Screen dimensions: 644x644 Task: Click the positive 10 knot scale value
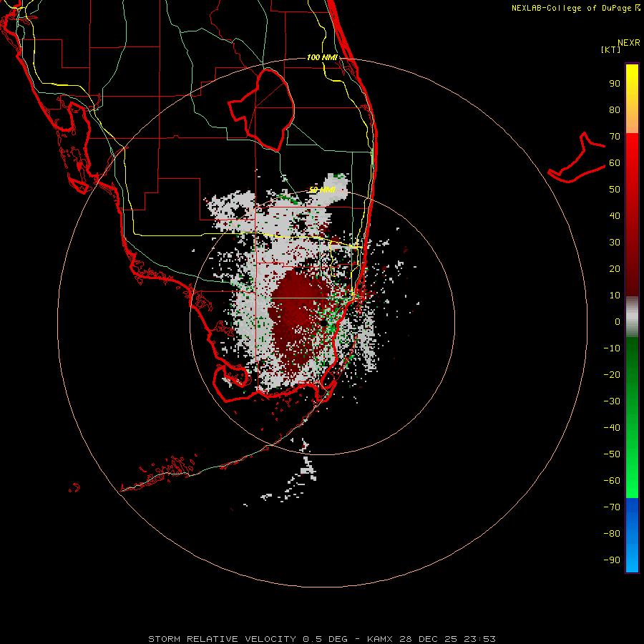point(615,296)
